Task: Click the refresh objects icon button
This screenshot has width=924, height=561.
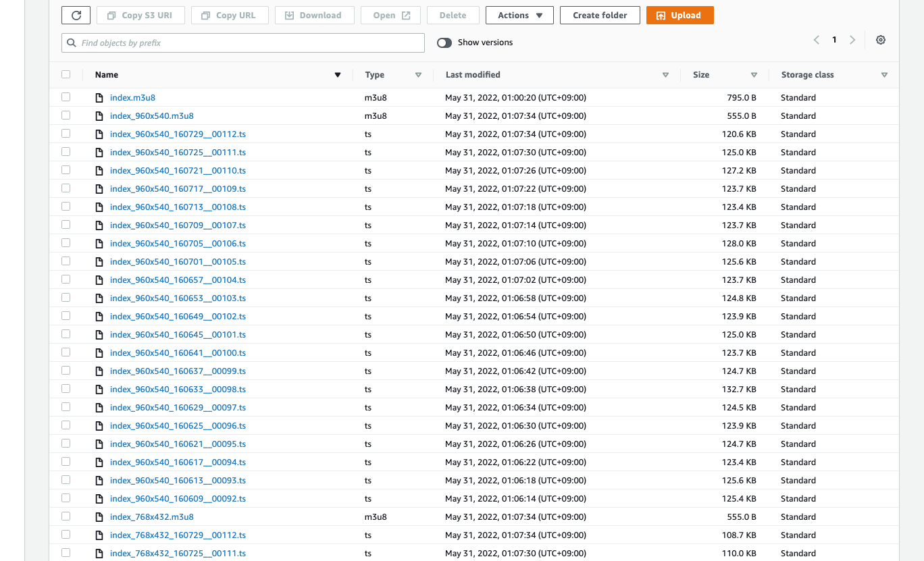Action: point(76,16)
